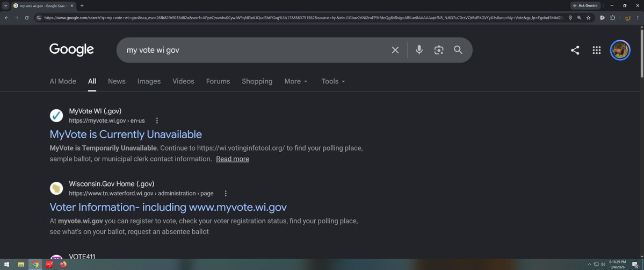This screenshot has width=644, height=270.
Task: Switch to the News tab
Action: coord(117,82)
